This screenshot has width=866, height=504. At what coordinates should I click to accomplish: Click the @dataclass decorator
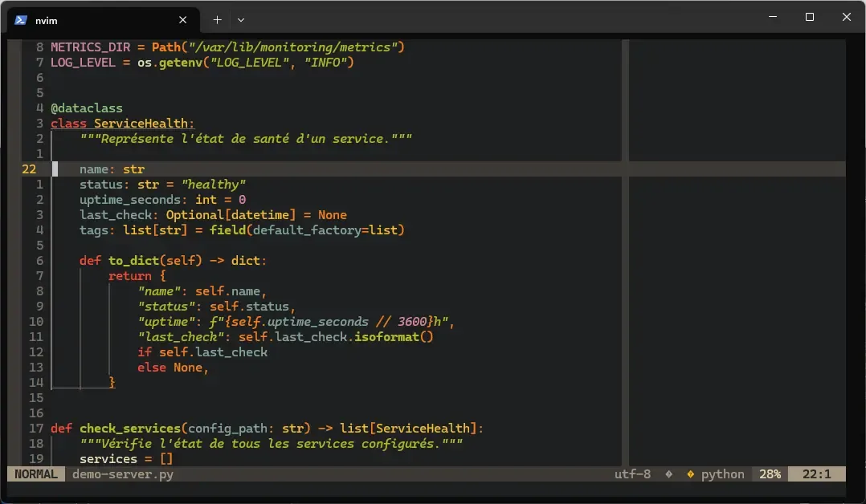click(x=86, y=108)
